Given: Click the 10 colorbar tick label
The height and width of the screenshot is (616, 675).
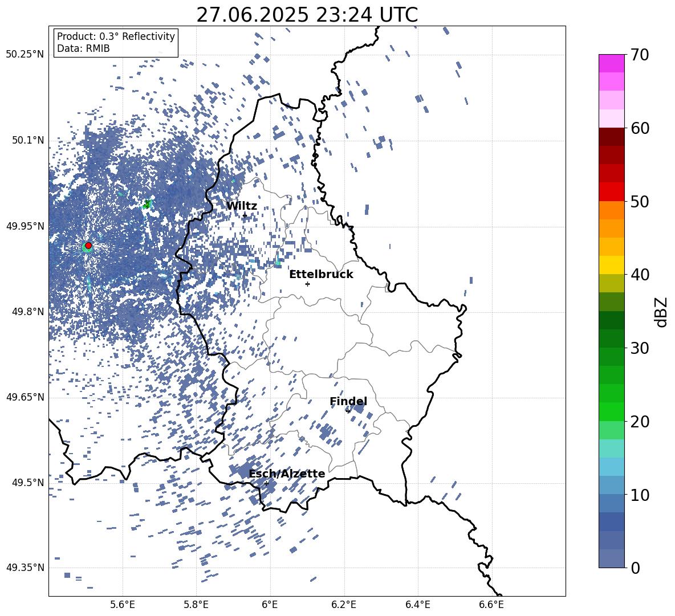Looking at the screenshot, I should (x=640, y=495).
